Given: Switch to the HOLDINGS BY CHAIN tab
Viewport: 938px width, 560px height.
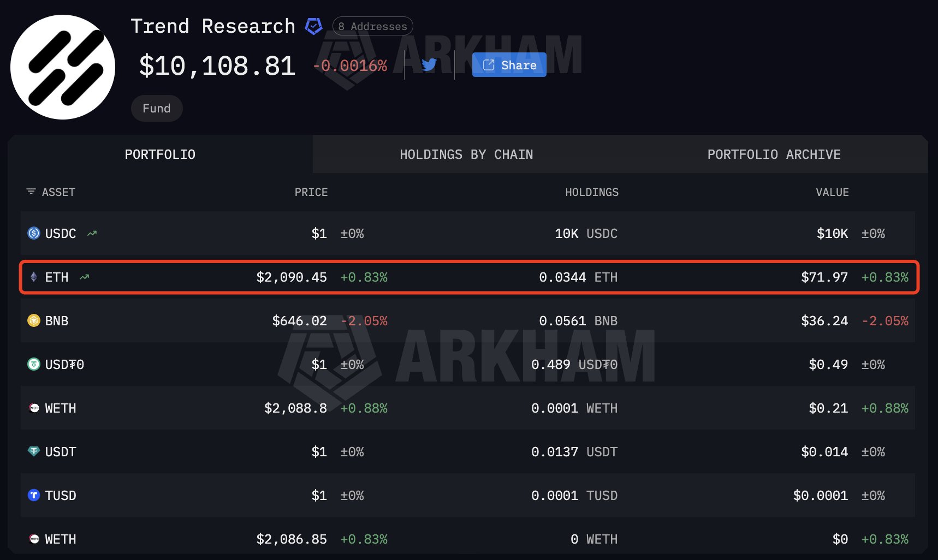Looking at the screenshot, I should click(466, 154).
